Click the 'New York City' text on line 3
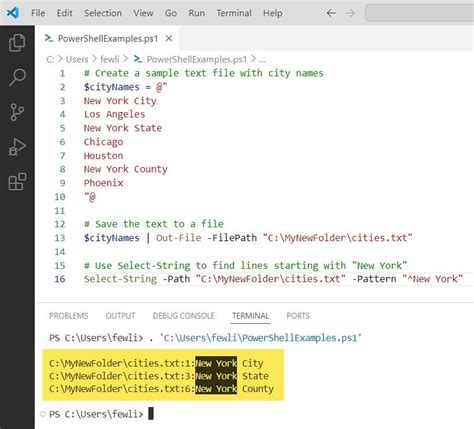474x429 pixels. point(120,101)
